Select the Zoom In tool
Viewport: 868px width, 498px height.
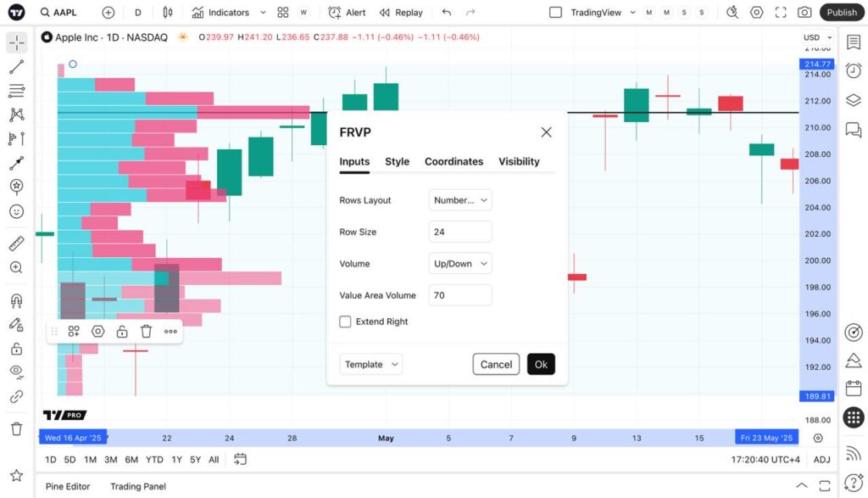click(17, 267)
